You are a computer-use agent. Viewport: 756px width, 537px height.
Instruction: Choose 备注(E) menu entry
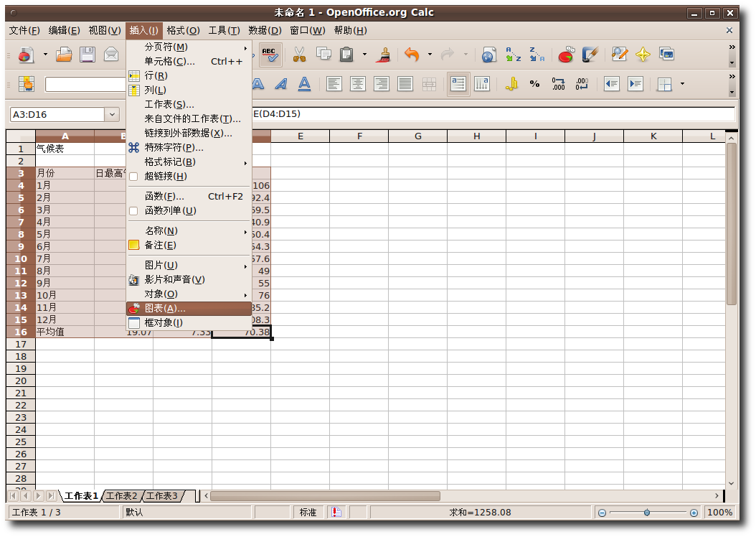click(189, 246)
